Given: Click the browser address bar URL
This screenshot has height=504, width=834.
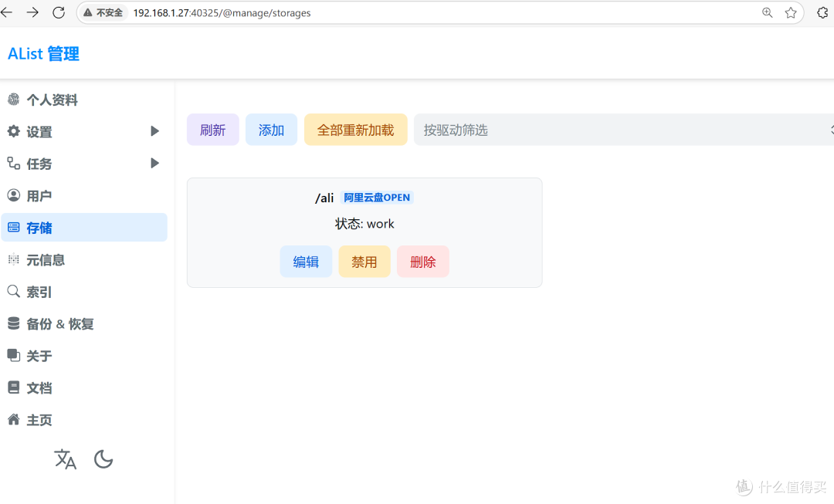Looking at the screenshot, I should pos(222,13).
